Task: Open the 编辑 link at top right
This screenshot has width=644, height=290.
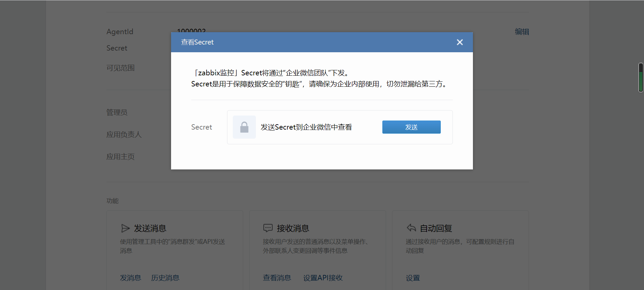Action: [x=522, y=32]
